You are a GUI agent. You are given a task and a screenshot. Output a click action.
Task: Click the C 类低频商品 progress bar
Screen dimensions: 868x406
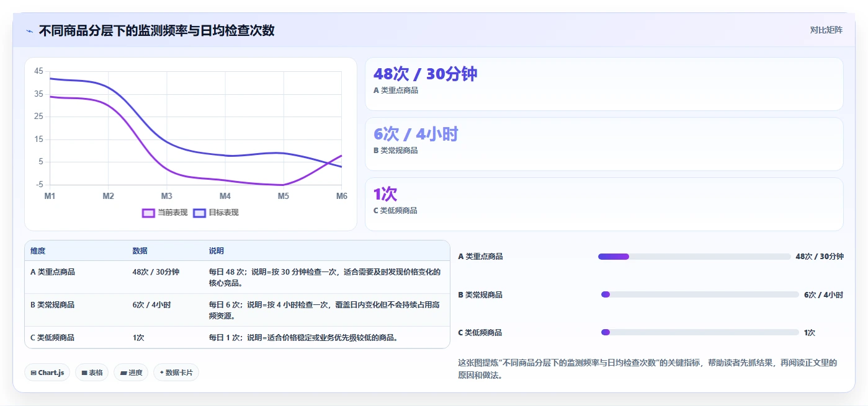[x=700, y=332]
